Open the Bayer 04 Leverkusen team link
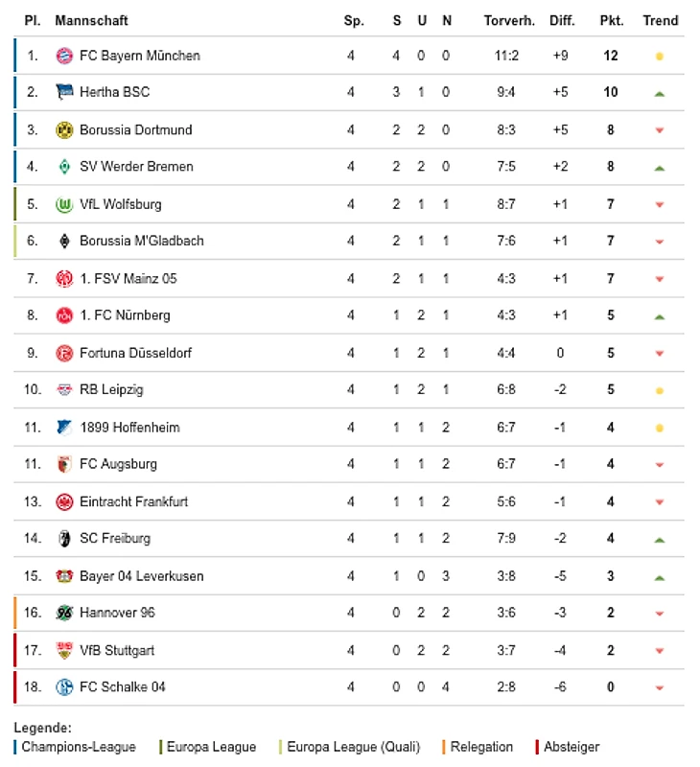 click(141, 576)
